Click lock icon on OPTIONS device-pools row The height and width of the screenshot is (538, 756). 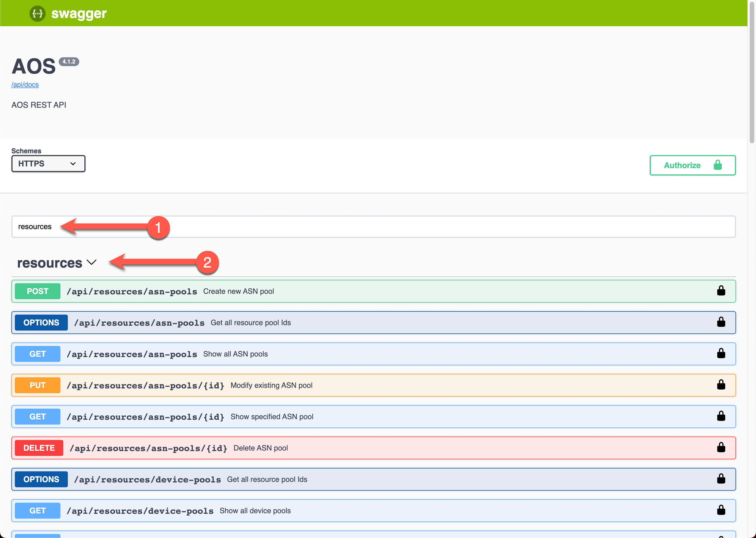(721, 479)
